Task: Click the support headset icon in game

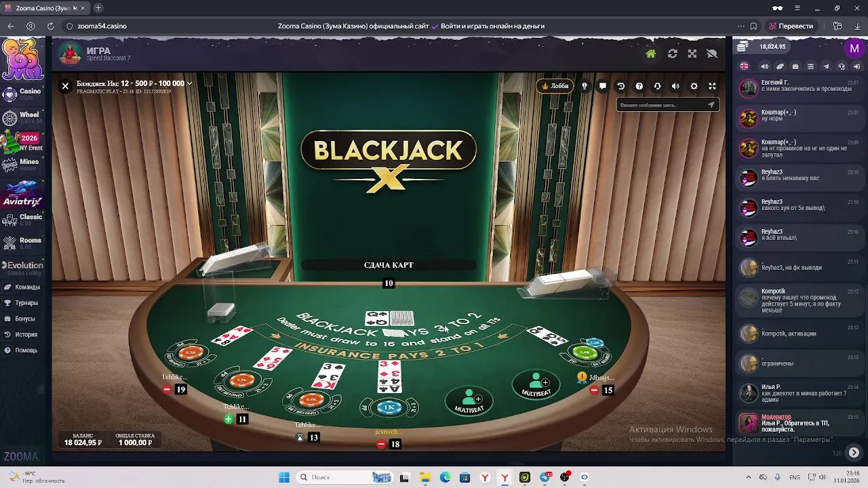Action: click(x=657, y=86)
